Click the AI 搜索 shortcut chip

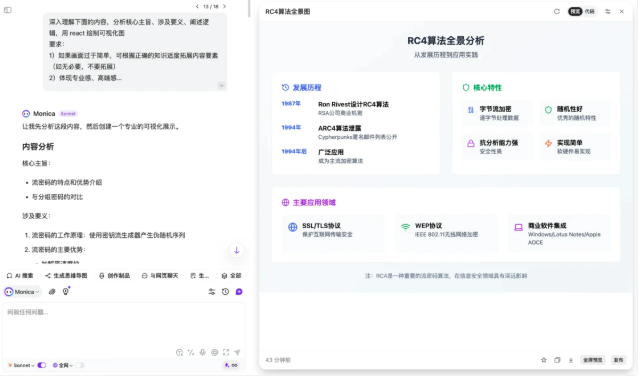pyautogui.click(x=20, y=276)
